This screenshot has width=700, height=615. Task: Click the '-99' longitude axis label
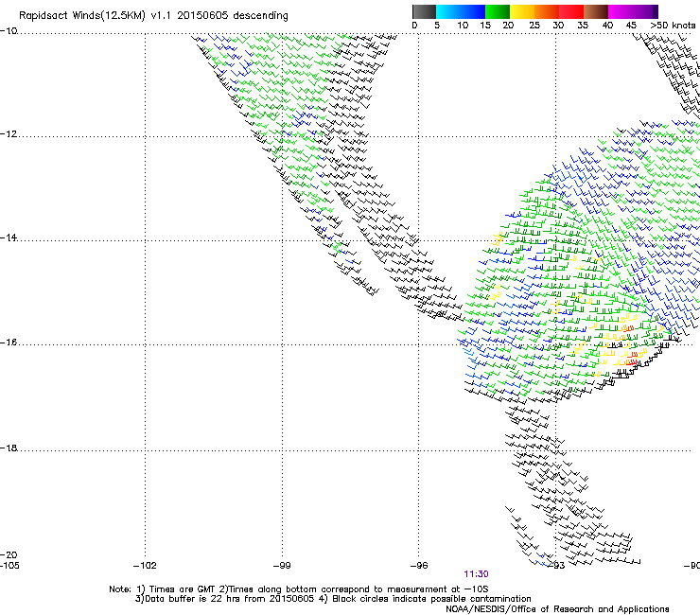tap(282, 566)
